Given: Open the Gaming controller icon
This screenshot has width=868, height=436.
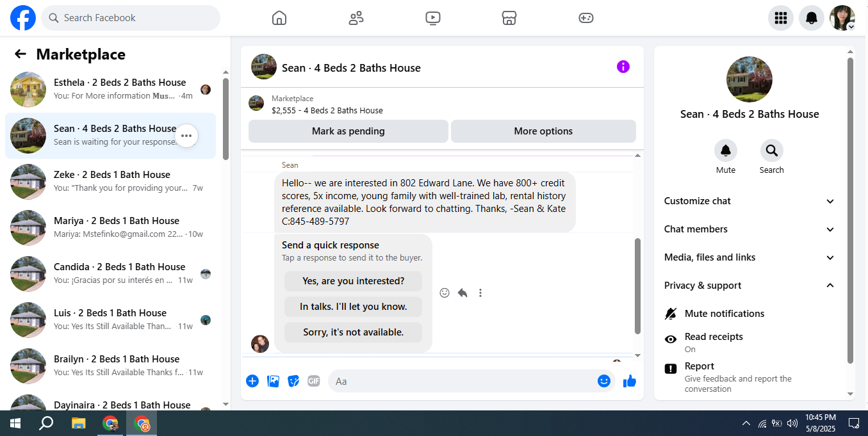Looking at the screenshot, I should coord(586,18).
